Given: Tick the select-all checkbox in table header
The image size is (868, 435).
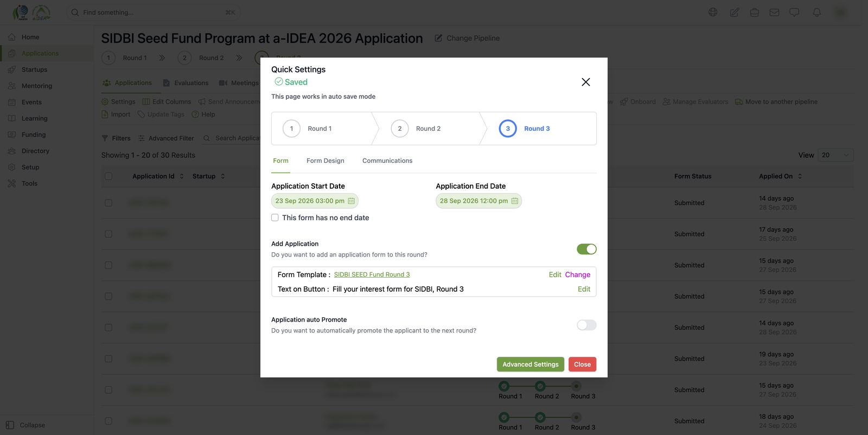Looking at the screenshot, I should tap(108, 176).
